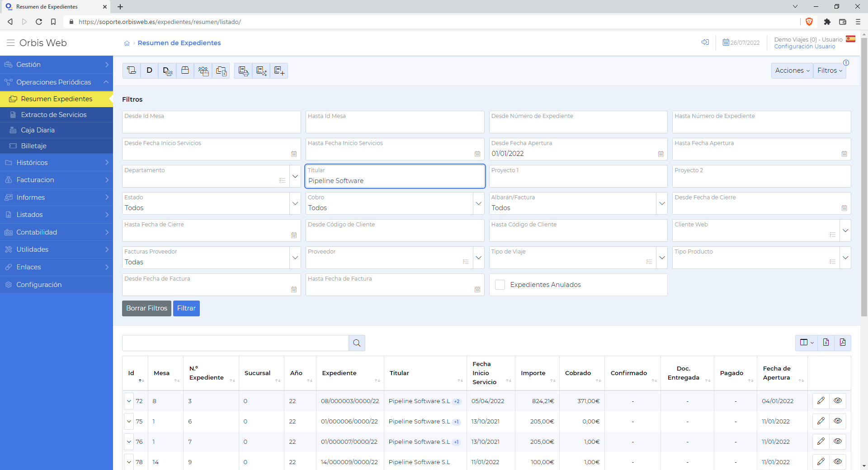The image size is (868, 470).
Task: Open Caja Diaria menu item
Action: (57, 130)
